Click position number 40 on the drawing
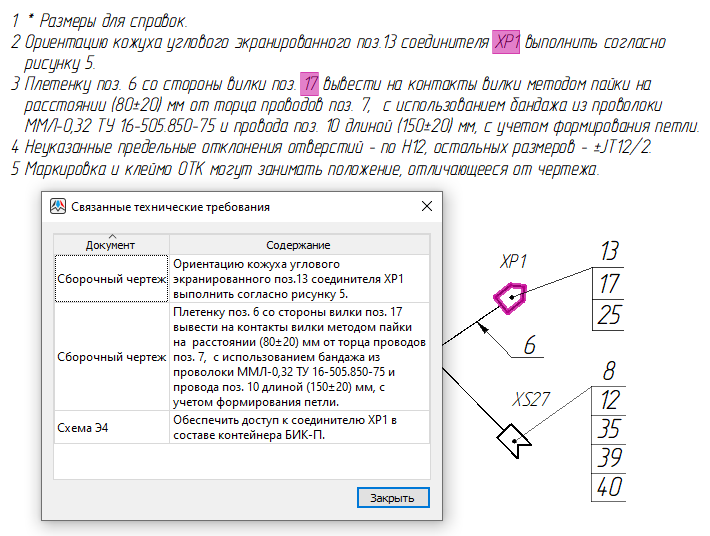710x536 pixels. 609,487
